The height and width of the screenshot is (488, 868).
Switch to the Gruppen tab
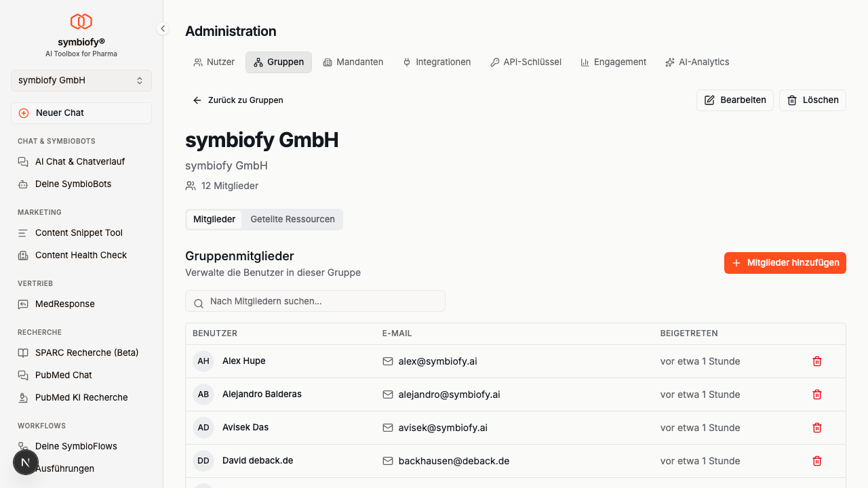point(279,62)
